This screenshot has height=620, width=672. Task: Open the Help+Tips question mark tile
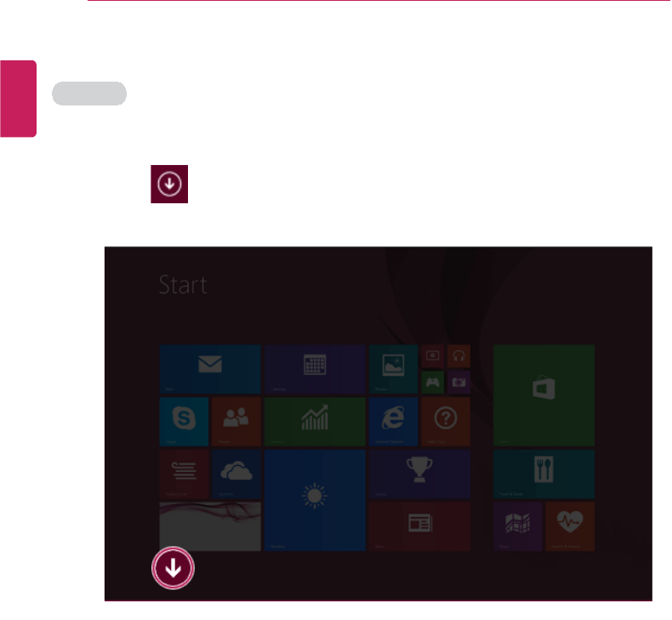[x=446, y=422]
